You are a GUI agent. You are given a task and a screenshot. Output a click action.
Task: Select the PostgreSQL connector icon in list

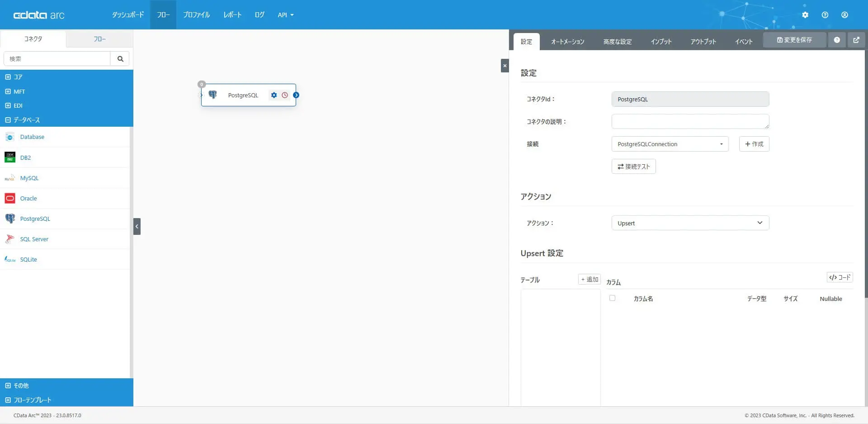(10, 219)
